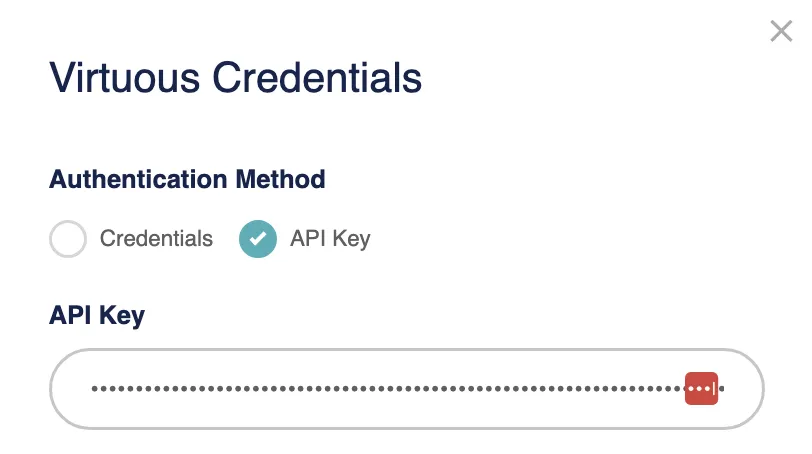Screen dimensions: 812x454
Task: Click the "Virtuous Credentials" dialog heading
Action: click(x=235, y=78)
